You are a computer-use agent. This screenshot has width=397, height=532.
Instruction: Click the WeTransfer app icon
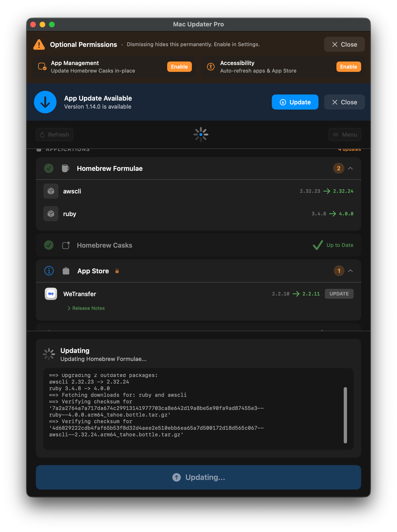[x=51, y=294]
